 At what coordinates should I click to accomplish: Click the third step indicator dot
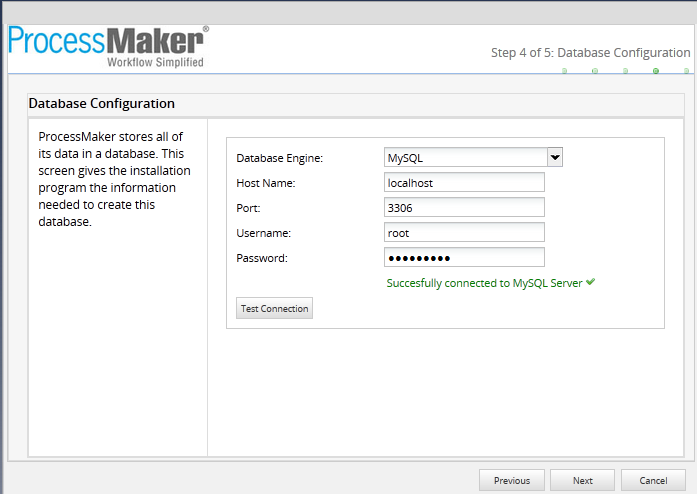click(625, 71)
